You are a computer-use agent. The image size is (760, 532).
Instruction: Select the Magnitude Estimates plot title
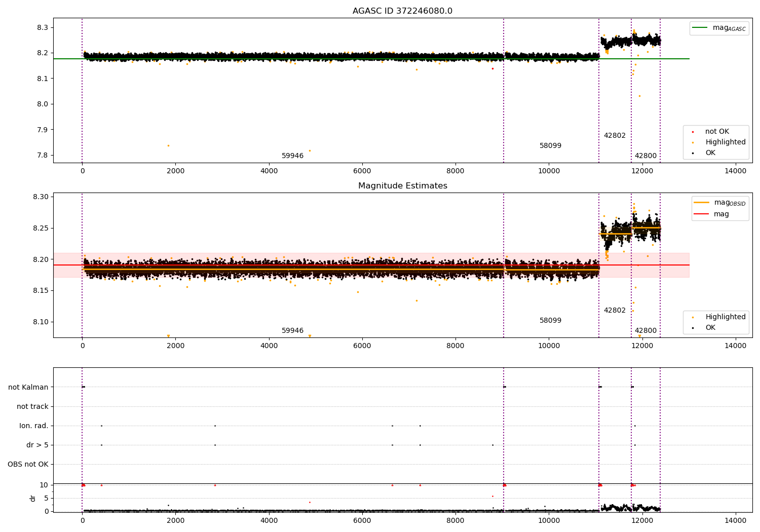point(402,186)
